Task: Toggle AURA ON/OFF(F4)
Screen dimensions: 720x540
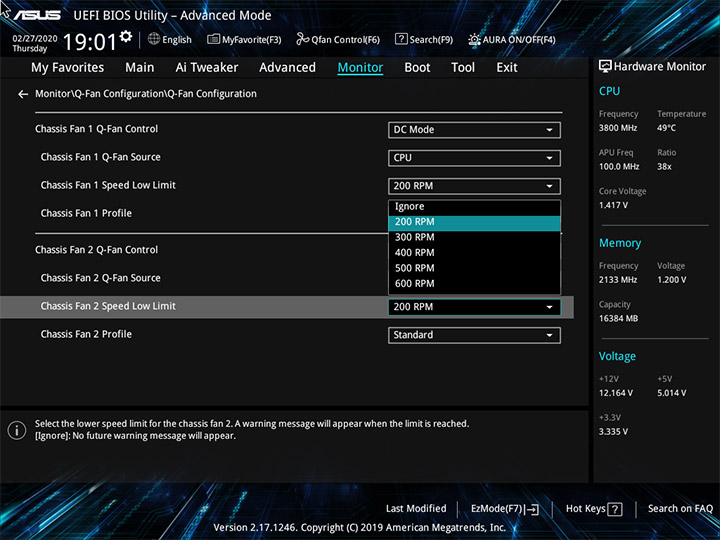Action: click(x=512, y=39)
